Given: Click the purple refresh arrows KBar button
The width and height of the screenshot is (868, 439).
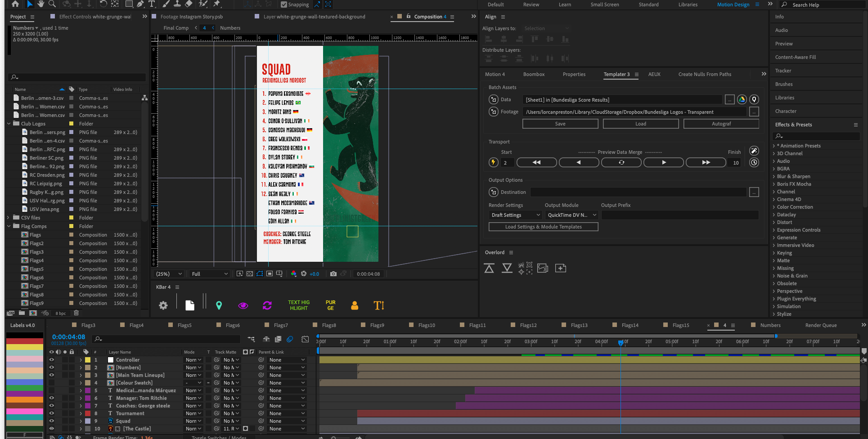Looking at the screenshot, I should 267,305.
